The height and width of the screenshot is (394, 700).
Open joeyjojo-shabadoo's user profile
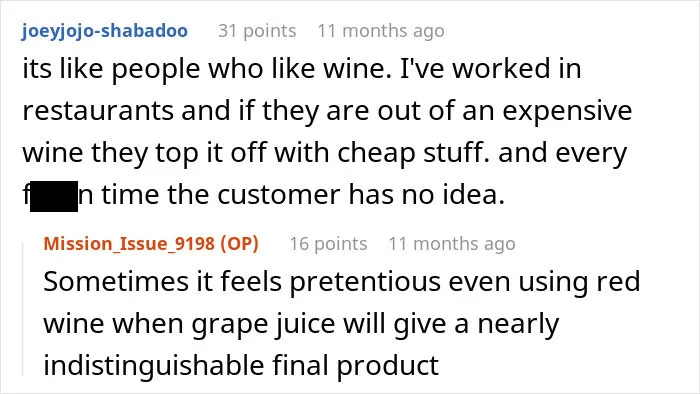tap(104, 31)
